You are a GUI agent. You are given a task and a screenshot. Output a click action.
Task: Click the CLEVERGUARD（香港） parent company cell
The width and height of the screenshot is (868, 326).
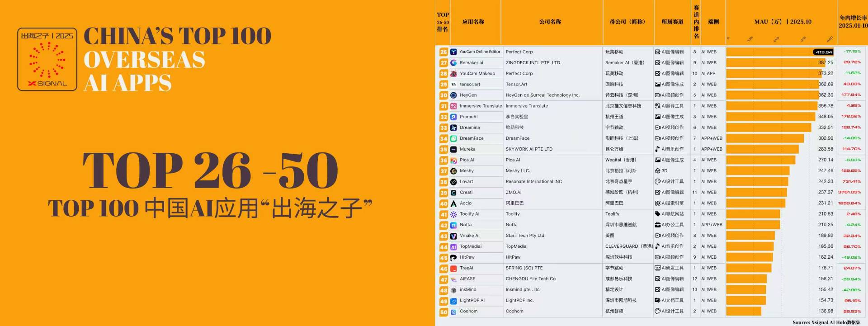pyautogui.click(x=629, y=246)
